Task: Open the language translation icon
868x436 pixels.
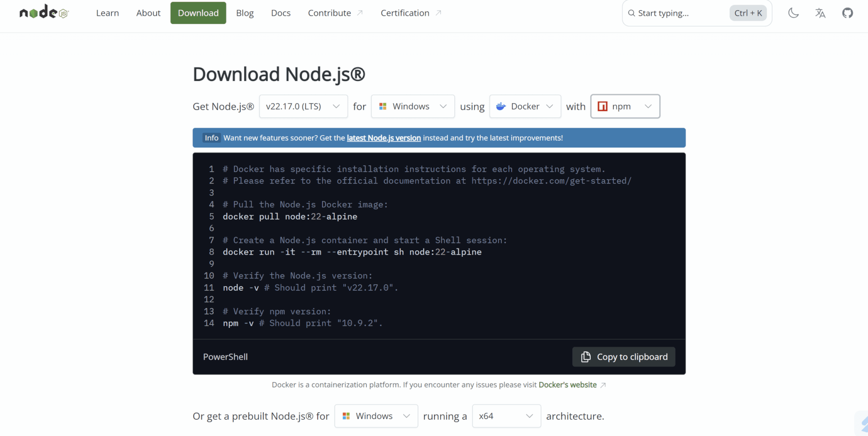Action: (x=820, y=13)
